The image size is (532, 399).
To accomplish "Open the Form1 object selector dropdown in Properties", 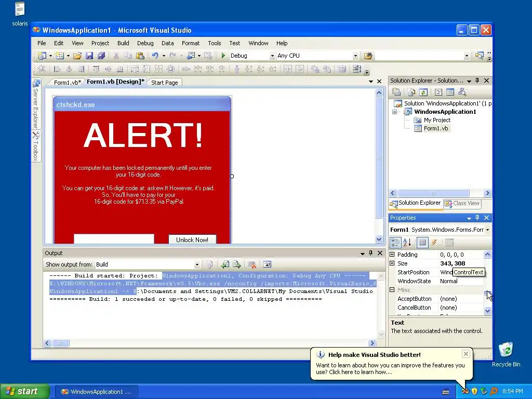I will pyautogui.click(x=487, y=230).
